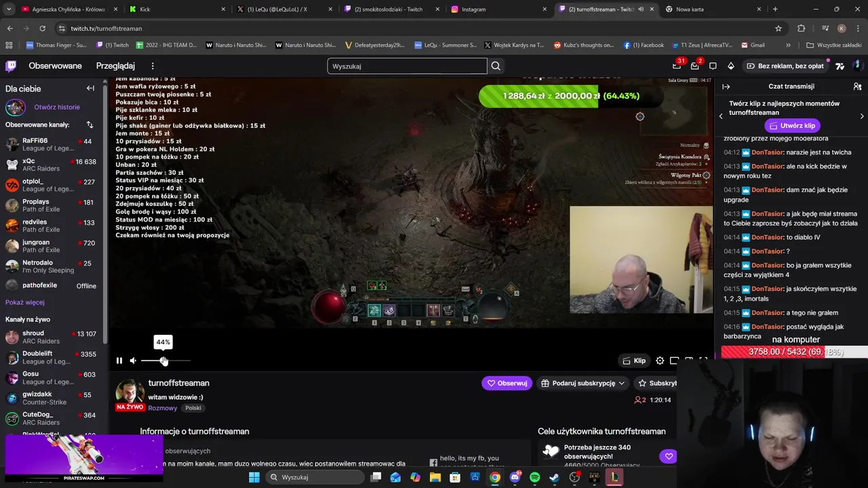Click Otwórz historie link
This screenshot has width=868, height=488.
[x=57, y=107]
